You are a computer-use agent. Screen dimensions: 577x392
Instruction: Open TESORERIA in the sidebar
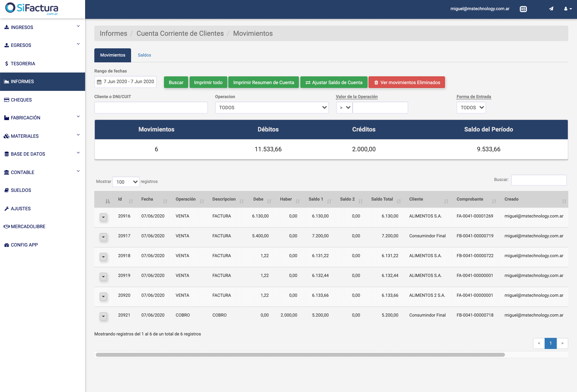(x=43, y=64)
